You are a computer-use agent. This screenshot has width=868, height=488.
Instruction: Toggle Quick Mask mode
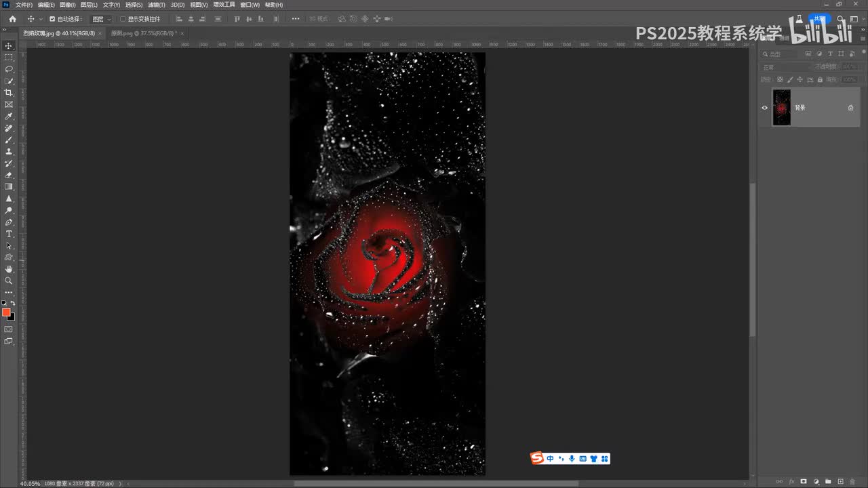[x=9, y=329]
